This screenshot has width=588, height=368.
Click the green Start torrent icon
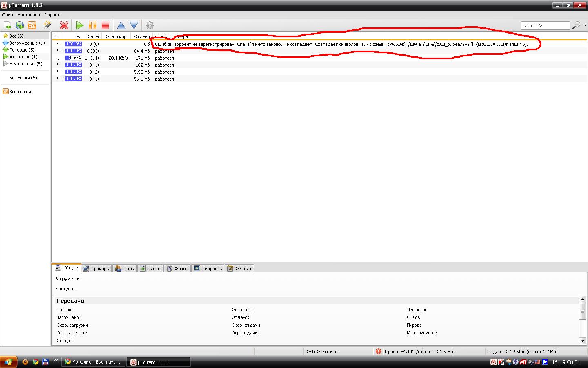[80, 25]
